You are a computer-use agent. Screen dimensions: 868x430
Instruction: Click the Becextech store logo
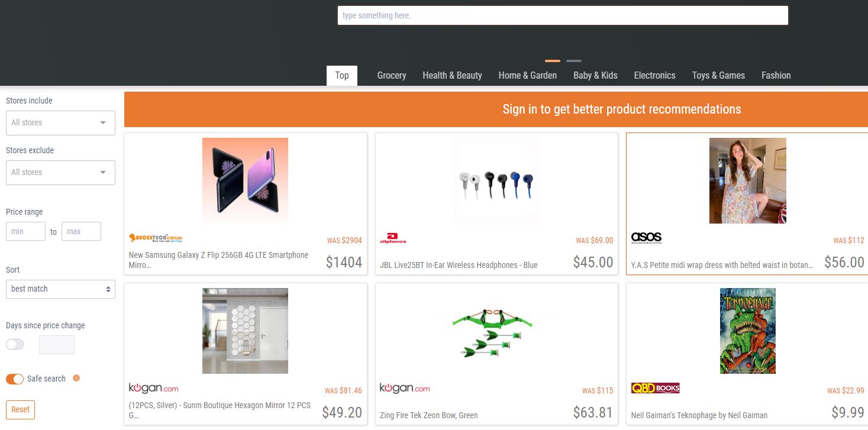[x=156, y=238]
